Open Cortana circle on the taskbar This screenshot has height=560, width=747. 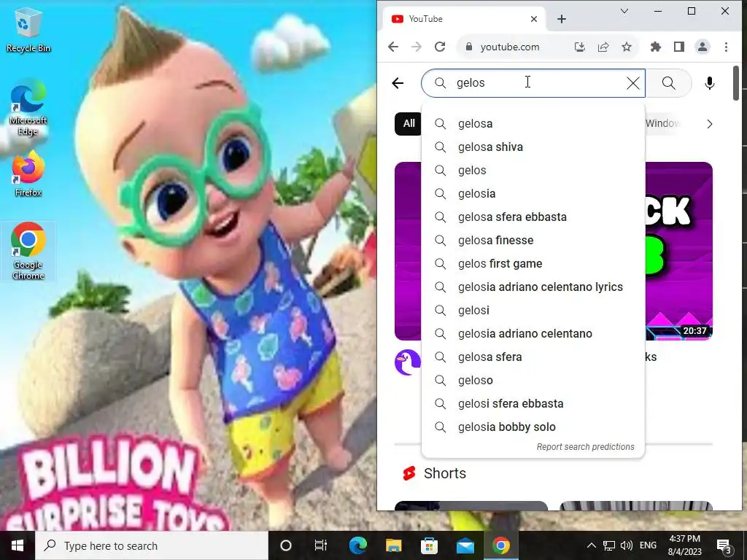286,545
